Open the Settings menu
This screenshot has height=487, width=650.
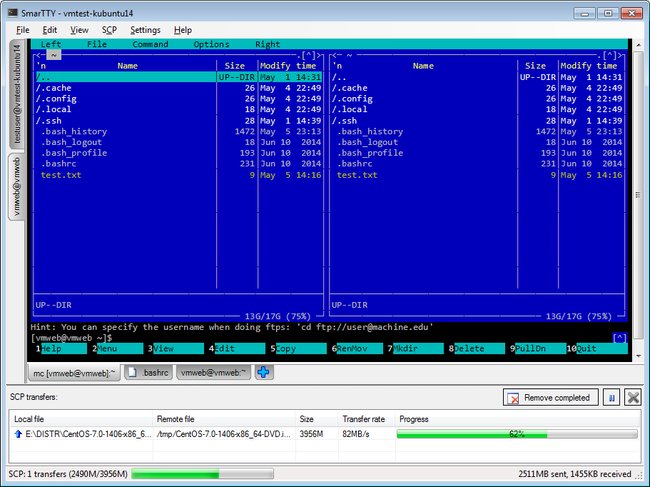coord(145,30)
